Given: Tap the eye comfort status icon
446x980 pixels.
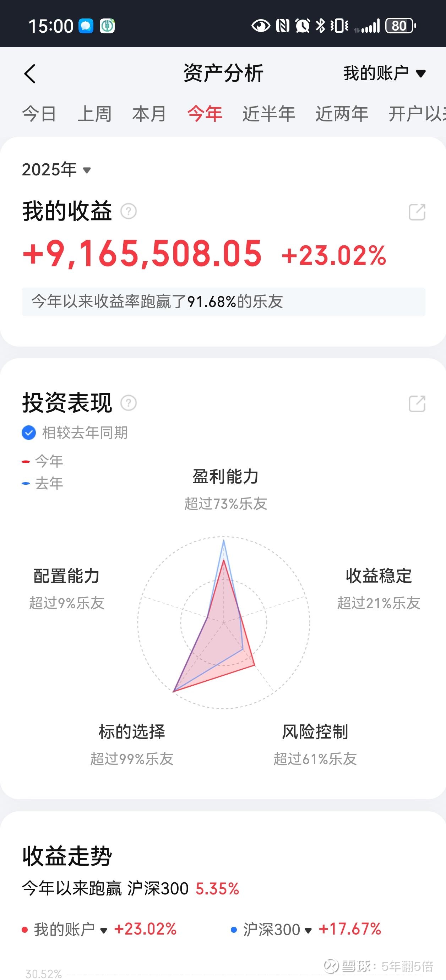Looking at the screenshot, I should (x=261, y=26).
